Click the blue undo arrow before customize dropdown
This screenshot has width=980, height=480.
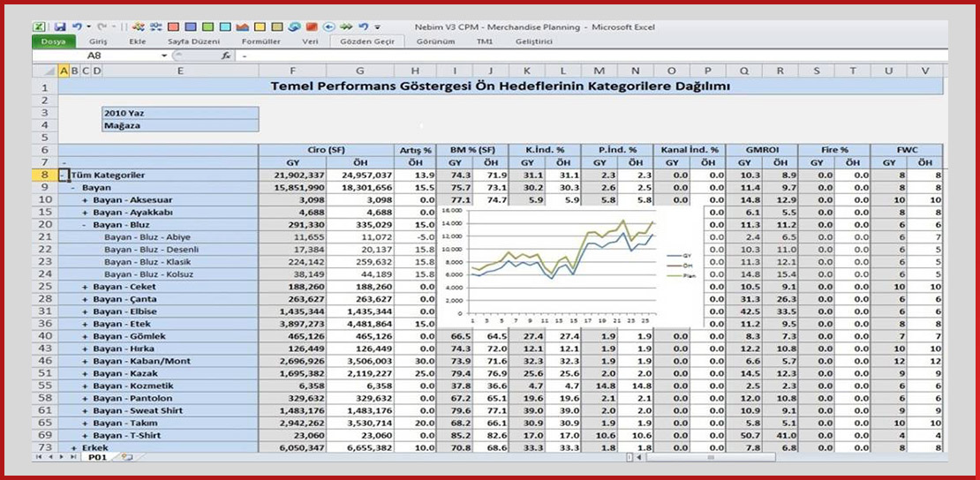click(364, 26)
